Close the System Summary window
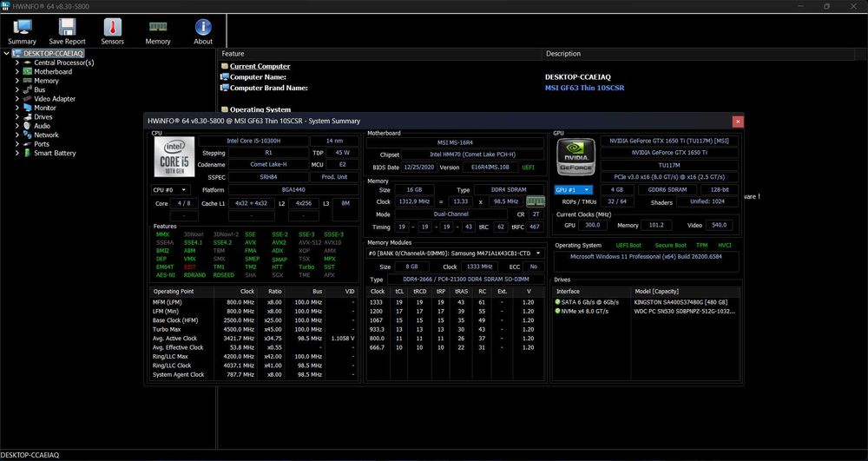The height and width of the screenshot is (461, 868). coord(738,122)
